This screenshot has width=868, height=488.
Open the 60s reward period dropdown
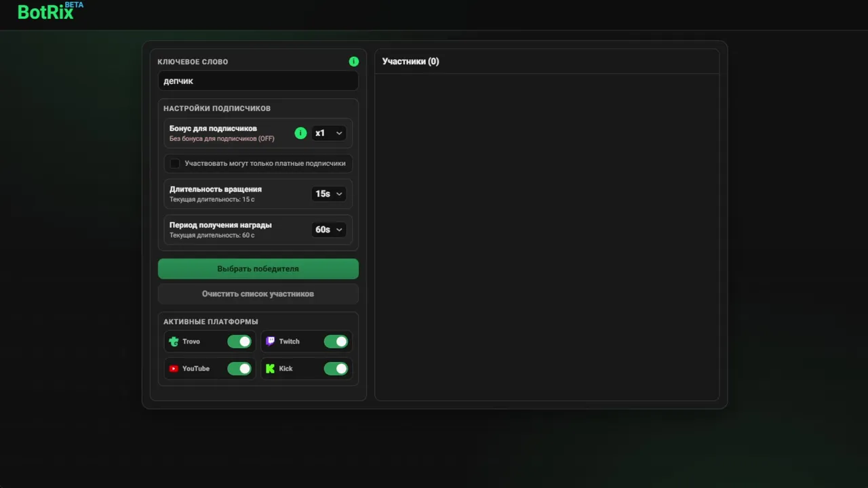pos(329,230)
